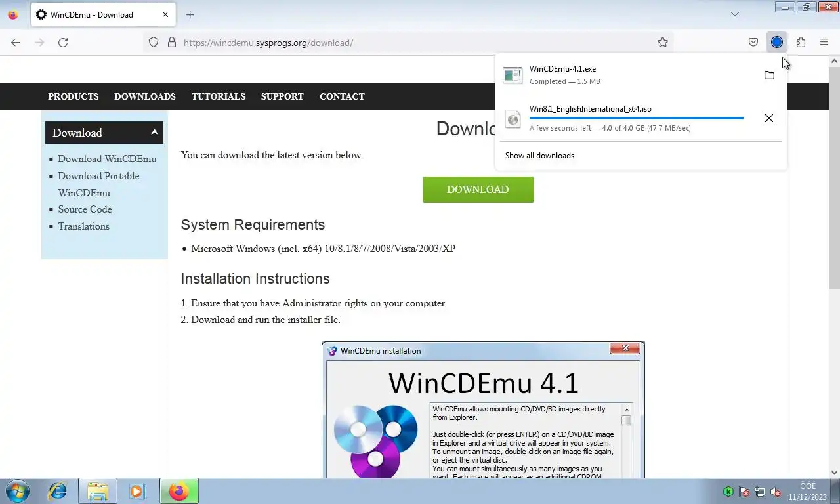Open the tracking protection shield icon

tap(154, 43)
